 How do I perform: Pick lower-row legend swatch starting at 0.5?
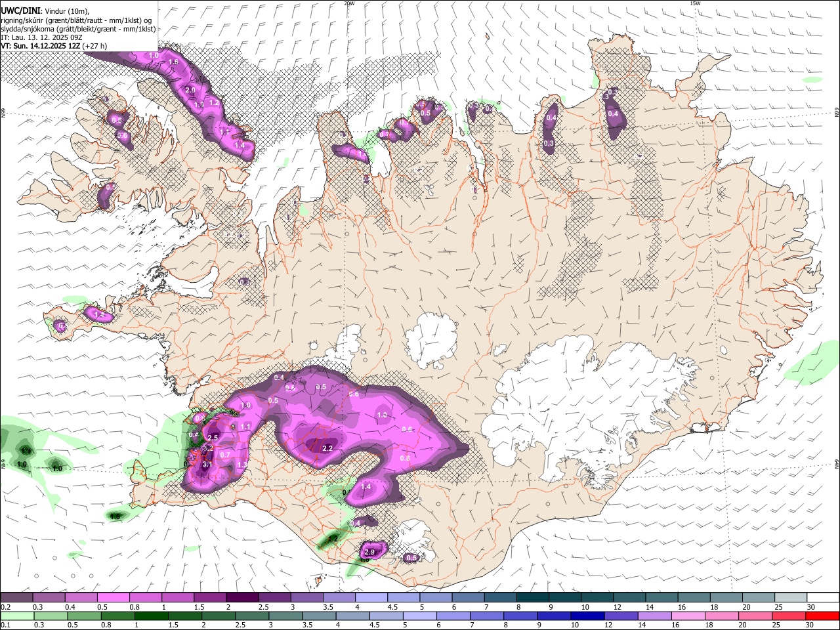pos(83,616)
